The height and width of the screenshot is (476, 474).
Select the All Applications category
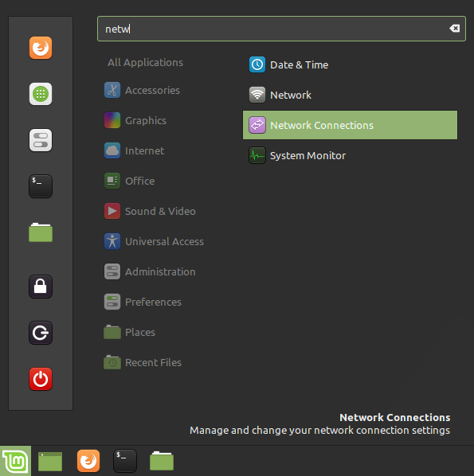pyautogui.click(x=145, y=63)
